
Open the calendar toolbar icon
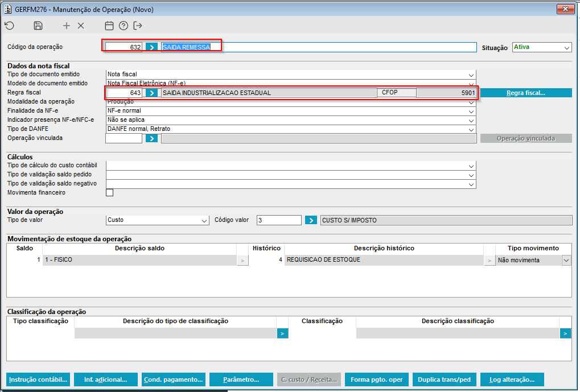pyautogui.click(x=109, y=26)
